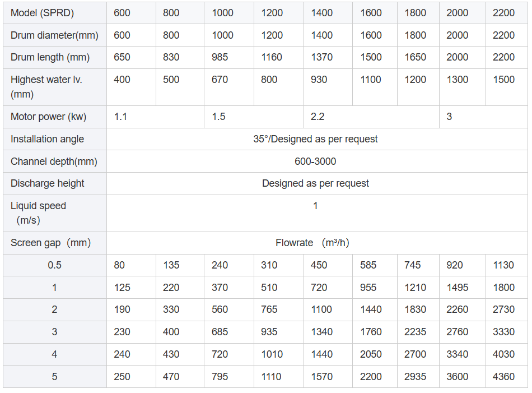Select flowrate value 4360 in the table
This screenshot has height=393, width=532.
pyautogui.click(x=503, y=377)
